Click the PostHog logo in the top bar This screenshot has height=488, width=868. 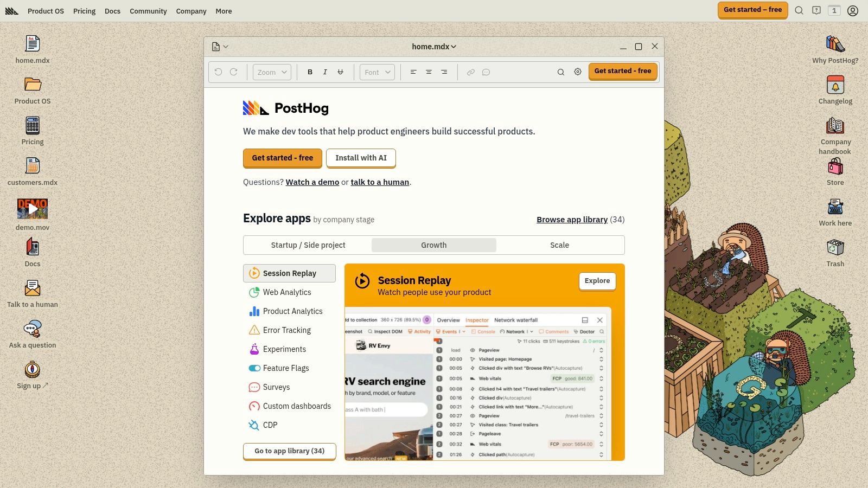12,11
